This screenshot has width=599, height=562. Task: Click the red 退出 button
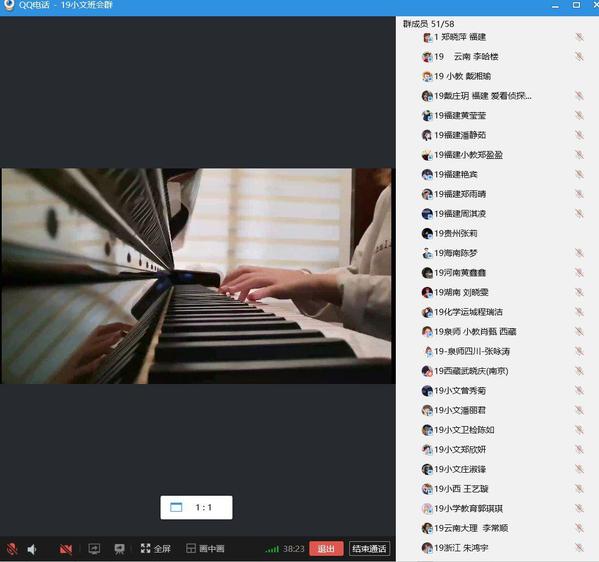326,549
